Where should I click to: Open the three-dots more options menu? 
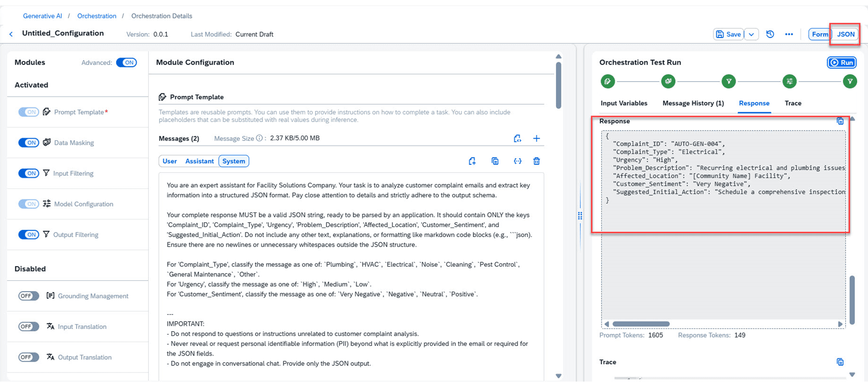pyautogui.click(x=789, y=34)
